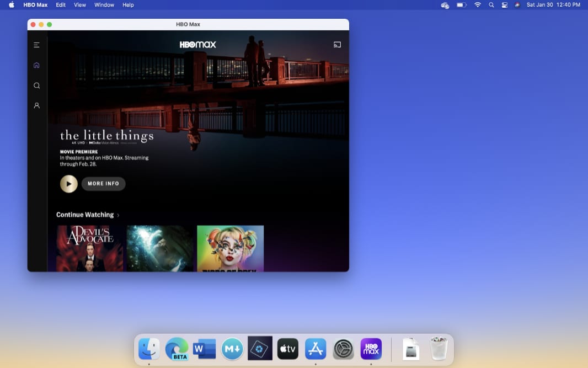Open the Window menu

click(104, 5)
